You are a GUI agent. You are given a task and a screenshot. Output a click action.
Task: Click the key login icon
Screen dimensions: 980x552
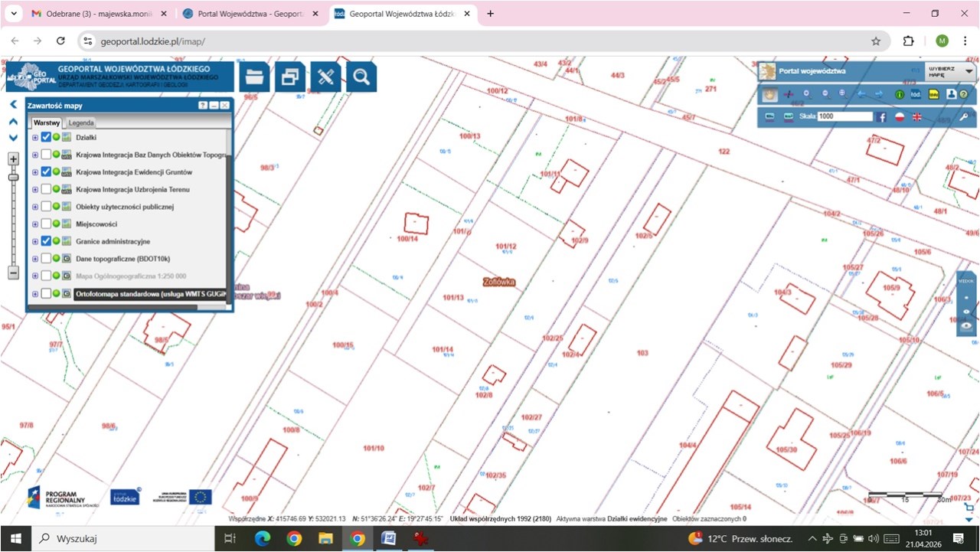click(964, 117)
